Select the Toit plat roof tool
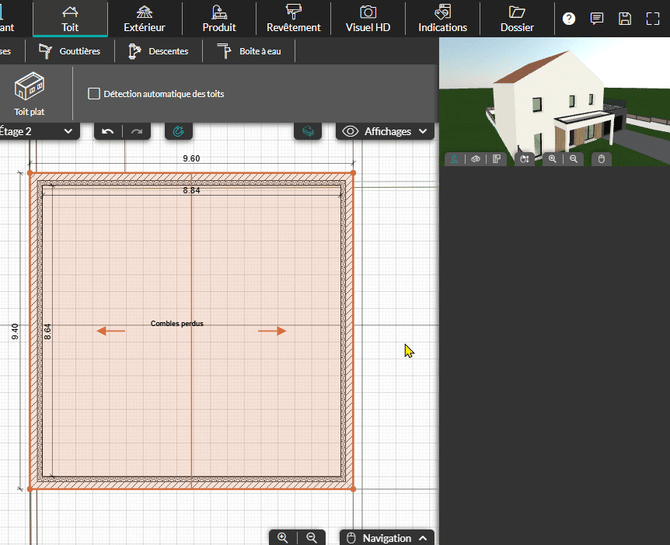670x545 pixels. coord(29,94)
